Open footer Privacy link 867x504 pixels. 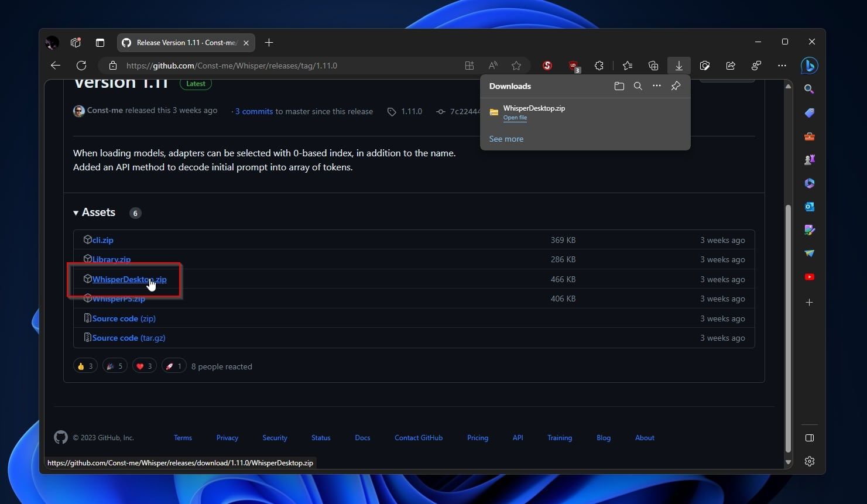(x=227, y=438)
